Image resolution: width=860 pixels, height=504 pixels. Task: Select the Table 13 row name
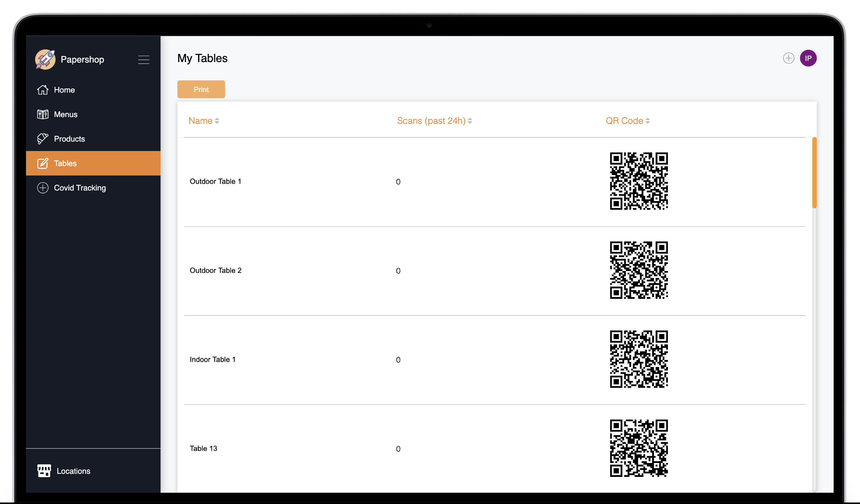[x=203, y=448]
